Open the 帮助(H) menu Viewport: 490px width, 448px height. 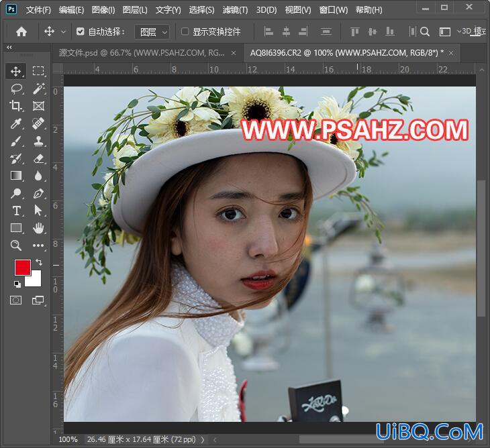369,10
